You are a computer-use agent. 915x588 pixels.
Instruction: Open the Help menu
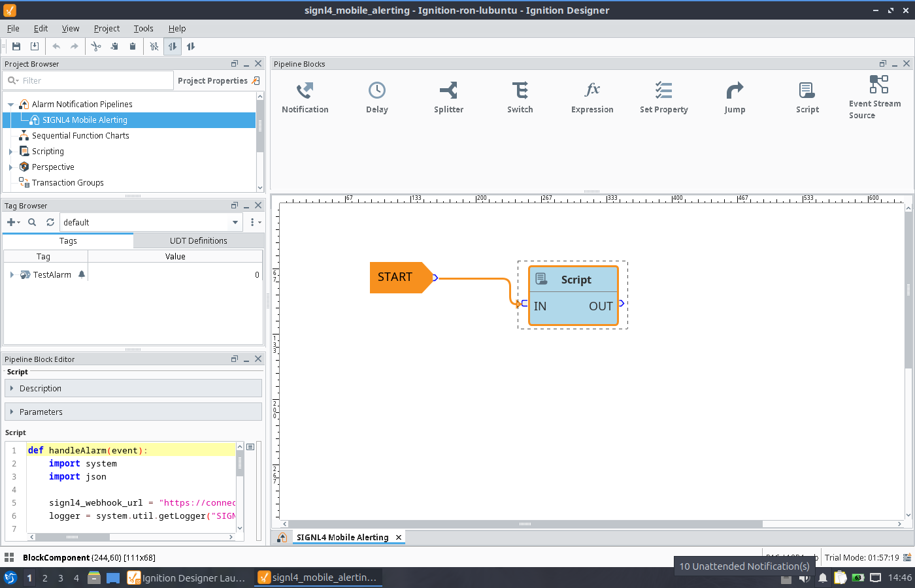point(177,29)
